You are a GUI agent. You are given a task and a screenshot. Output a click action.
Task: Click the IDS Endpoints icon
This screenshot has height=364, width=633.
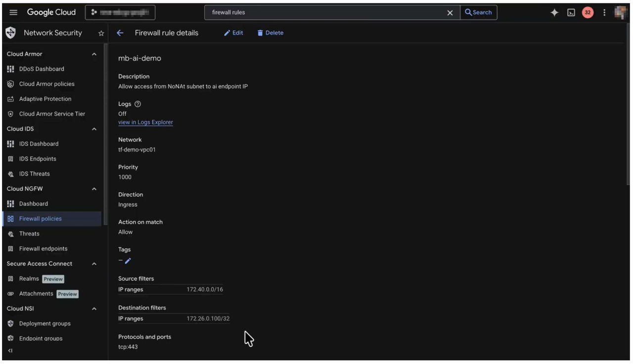[x=10, y=159]
